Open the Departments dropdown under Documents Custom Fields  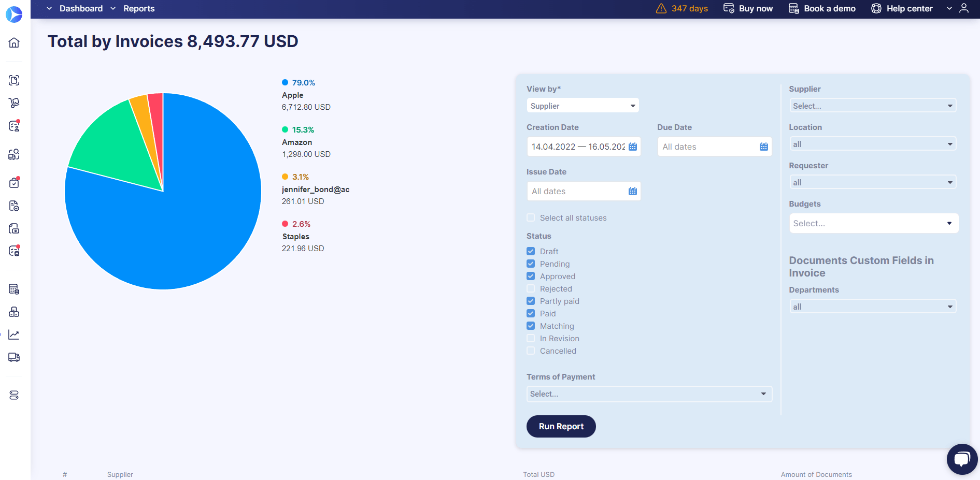coord(873,306)
